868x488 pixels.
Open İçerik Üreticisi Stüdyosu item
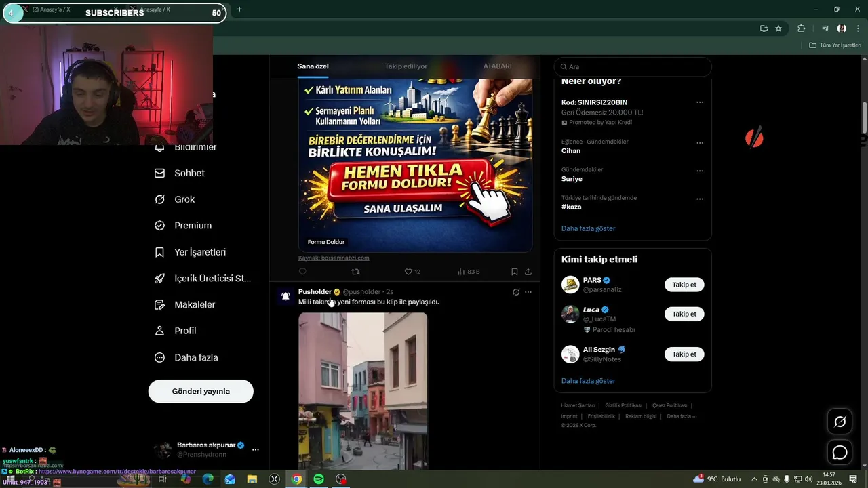pos(203,278)
